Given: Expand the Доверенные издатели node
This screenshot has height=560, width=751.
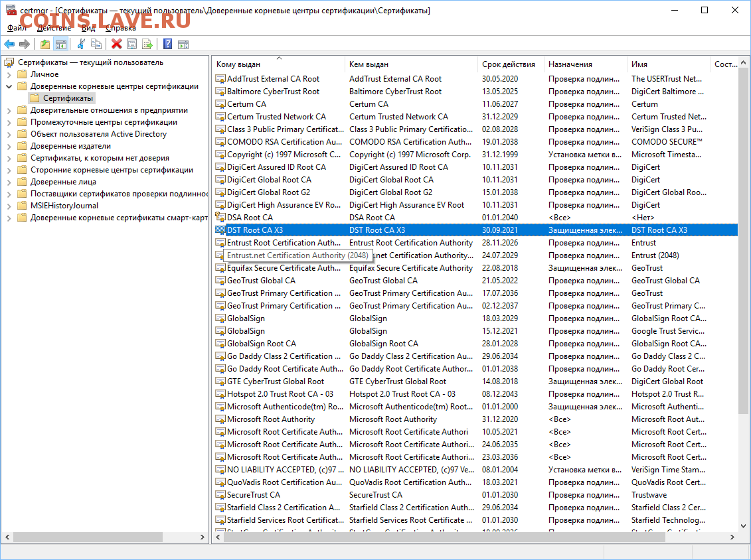Looking at the screenshot, I should pyautogui.click(x=9, y=147).
